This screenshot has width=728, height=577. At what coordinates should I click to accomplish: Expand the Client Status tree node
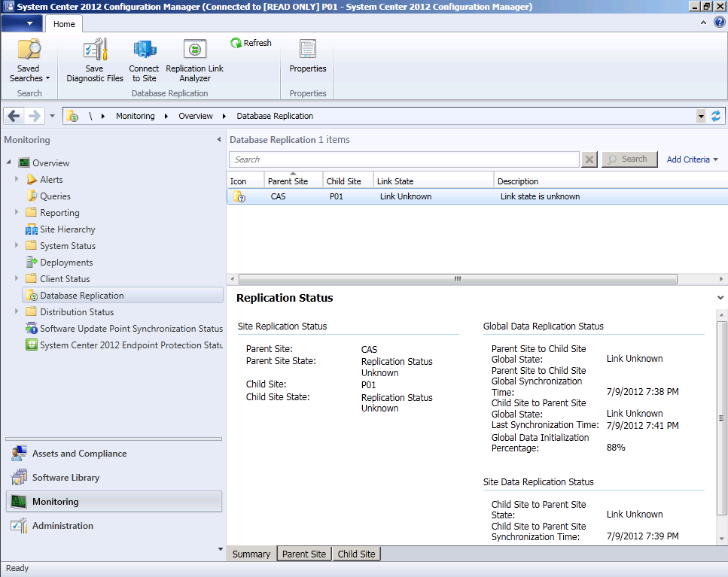(x=17, y=278)
